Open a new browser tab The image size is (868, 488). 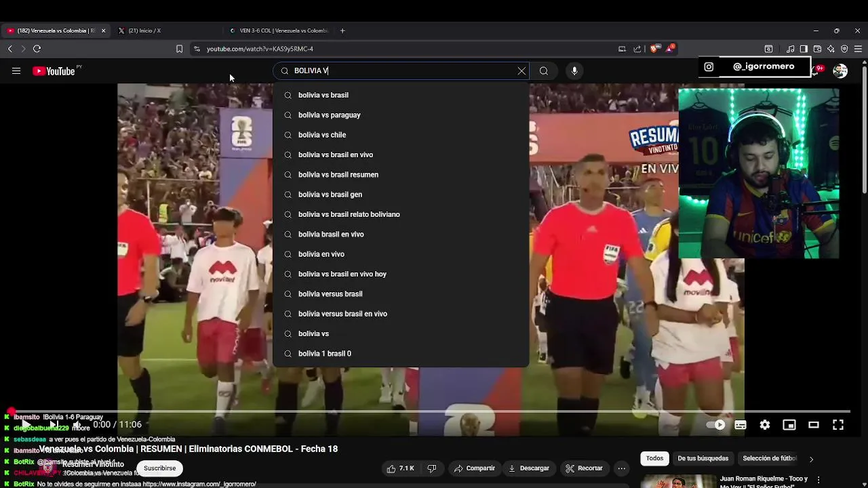(342, 30)
